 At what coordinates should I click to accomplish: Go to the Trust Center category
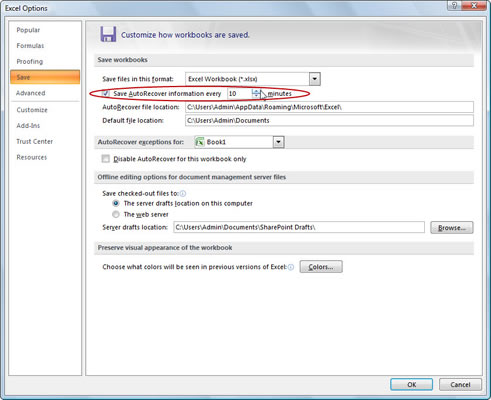coord(35,141)
